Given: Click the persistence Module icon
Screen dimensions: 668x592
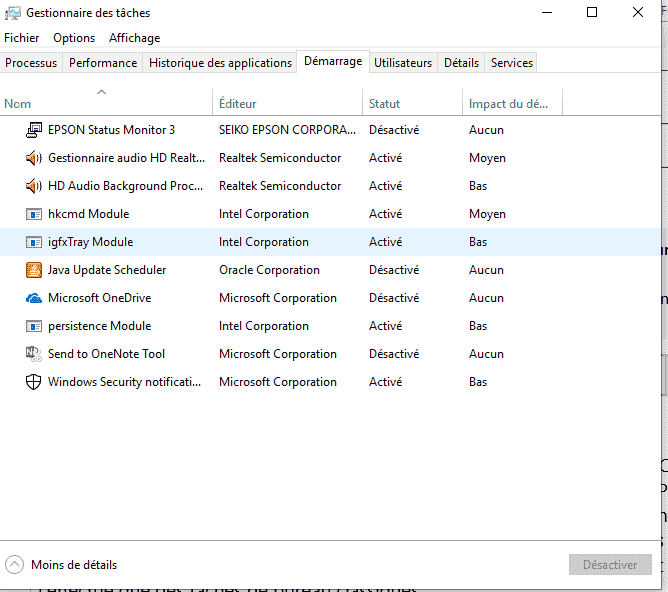Looking at the screenshot, I should coord(34,326).
